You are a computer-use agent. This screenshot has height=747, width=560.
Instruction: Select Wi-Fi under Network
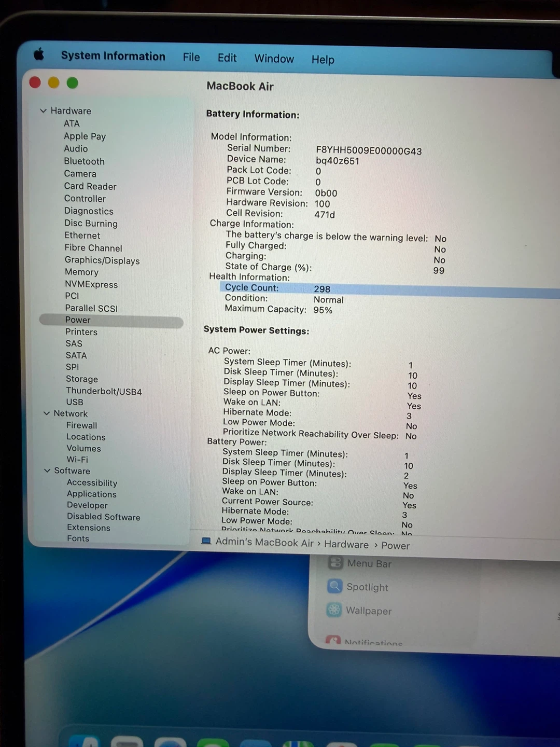[x=77, y=460]
